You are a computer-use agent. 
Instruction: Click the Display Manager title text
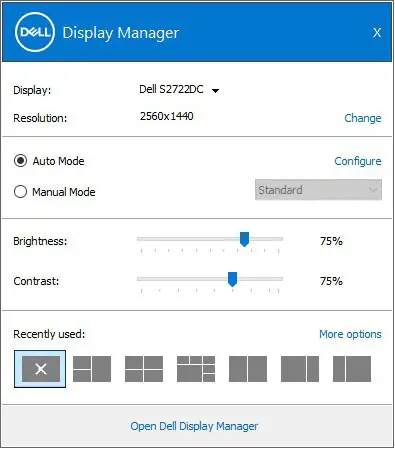121,33
